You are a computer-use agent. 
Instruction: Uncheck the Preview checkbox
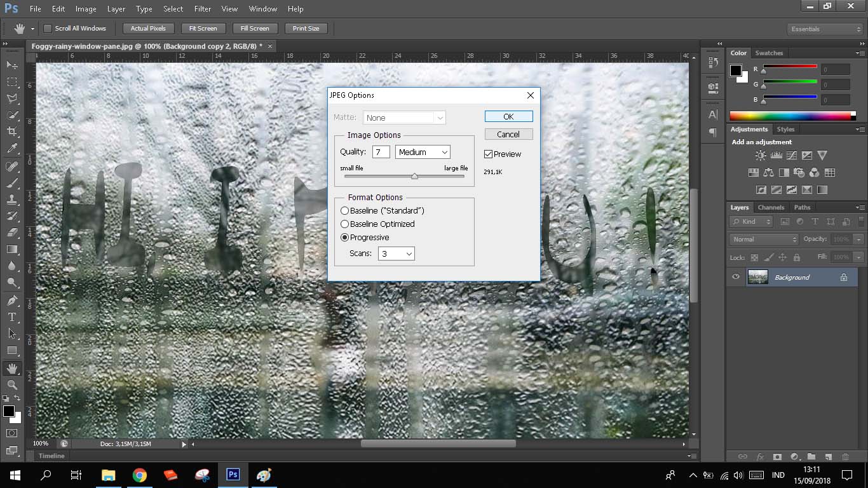(x=488, y=154)
